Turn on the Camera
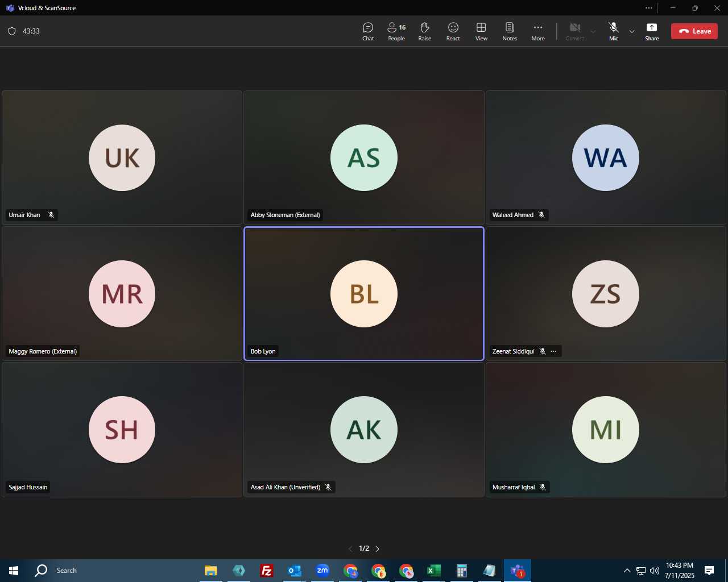Screen dimensions: 728x582 tap(575, 31)
